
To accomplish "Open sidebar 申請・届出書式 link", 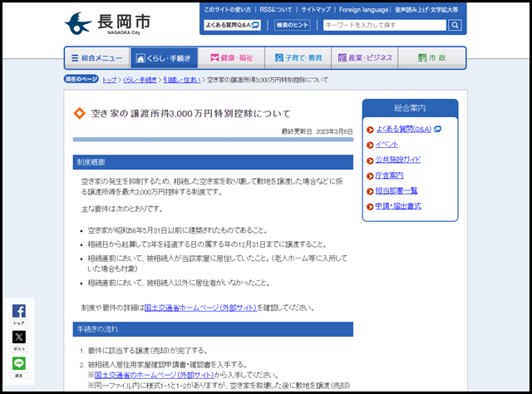I will click(x=398, y=206).
